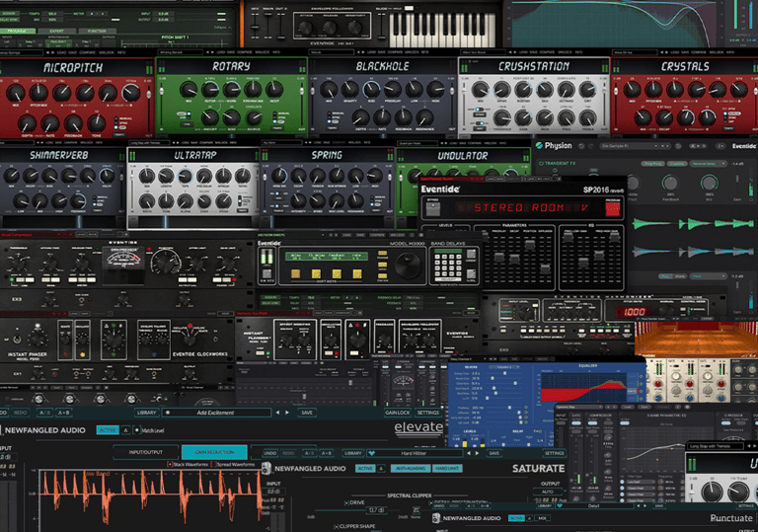
Task: Open Physion Reverse Delay effect dropdown
Action: [x=709, y=164]
